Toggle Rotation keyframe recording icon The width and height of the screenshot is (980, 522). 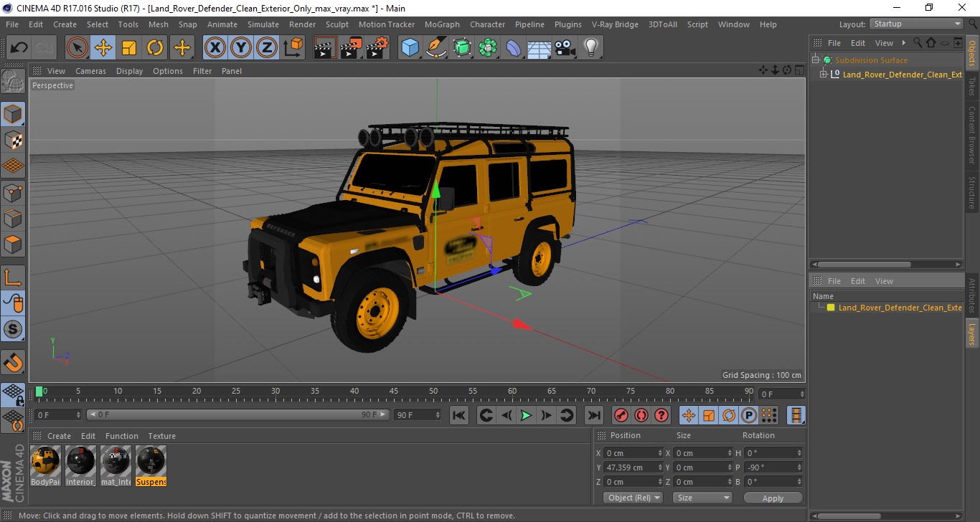coord(728,415)
